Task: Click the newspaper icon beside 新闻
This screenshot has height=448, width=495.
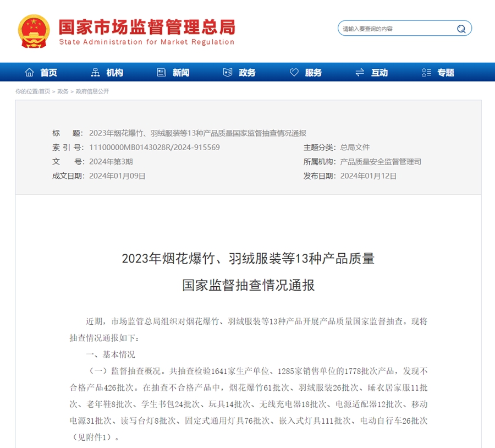Action: (161, 72)
